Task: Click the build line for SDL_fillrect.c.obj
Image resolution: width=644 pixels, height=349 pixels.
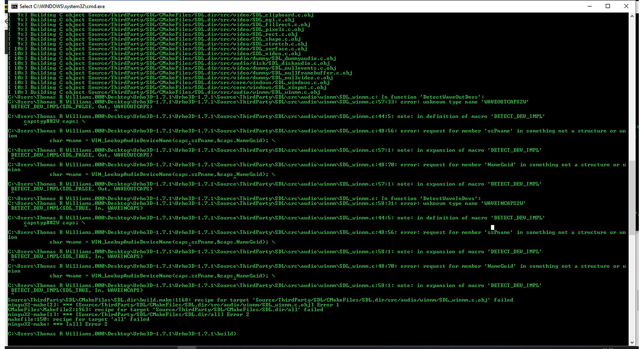Action: (159, 25)
